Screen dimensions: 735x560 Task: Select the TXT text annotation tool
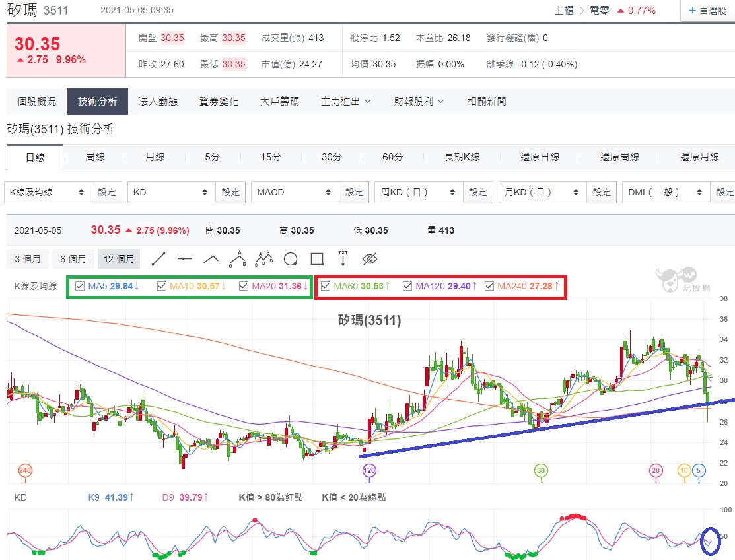point(343,258)
